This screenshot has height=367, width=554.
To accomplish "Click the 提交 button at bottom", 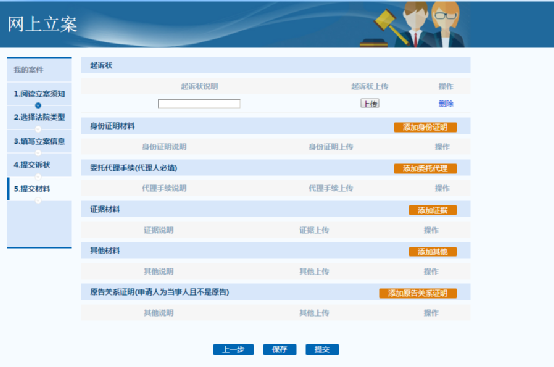I will [322, 349].
